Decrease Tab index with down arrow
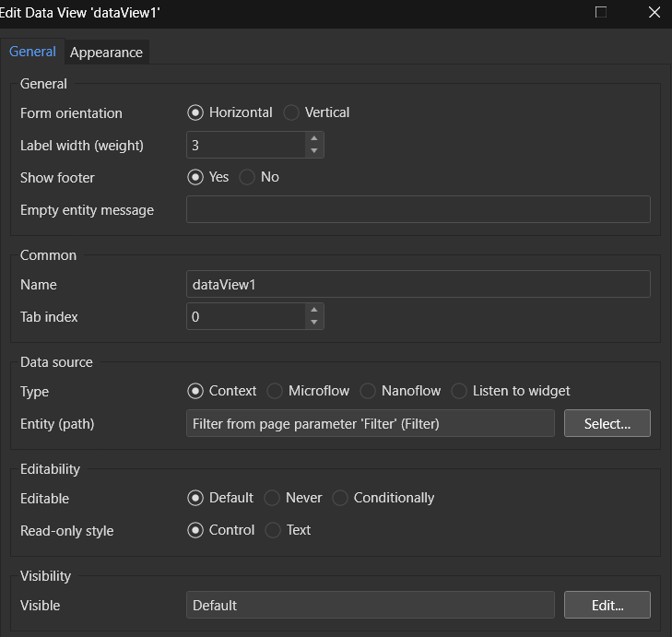 pos(314,323)
